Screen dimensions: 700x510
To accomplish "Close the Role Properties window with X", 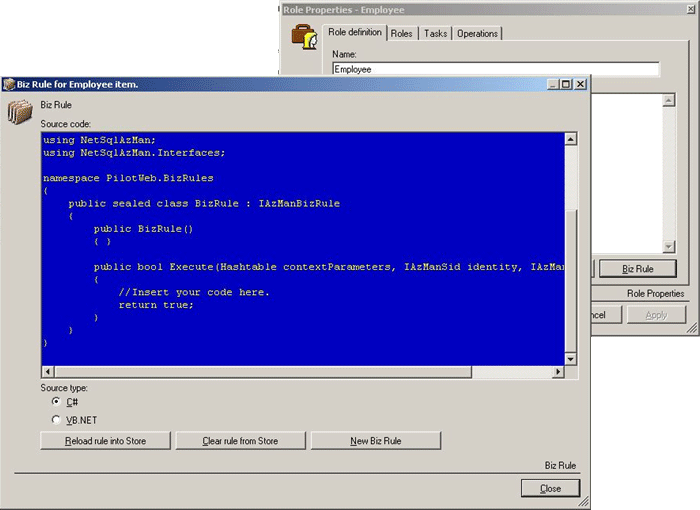I will (x=691, y=9).
